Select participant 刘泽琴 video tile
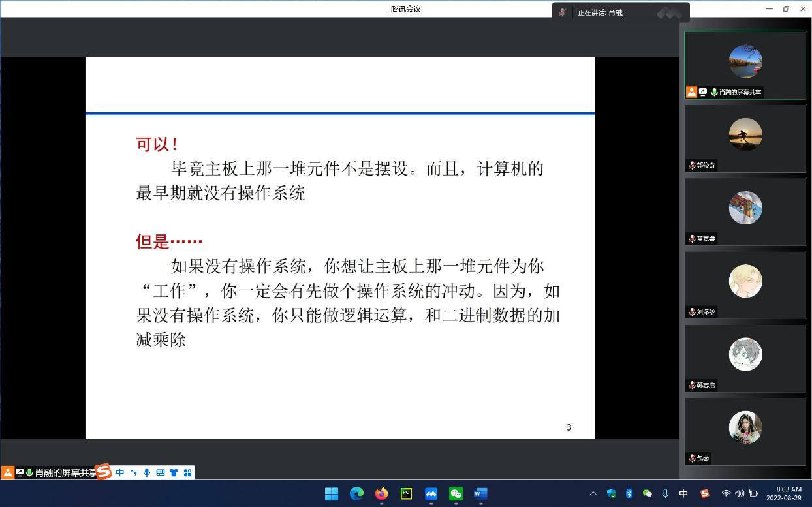The image size is (812, 507). (x=745, y=284)
